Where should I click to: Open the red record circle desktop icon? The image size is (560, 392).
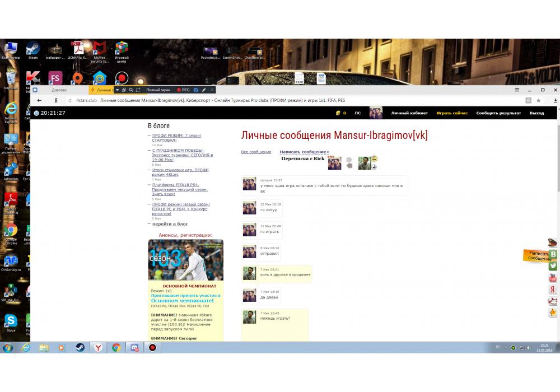tap(122, 78)
